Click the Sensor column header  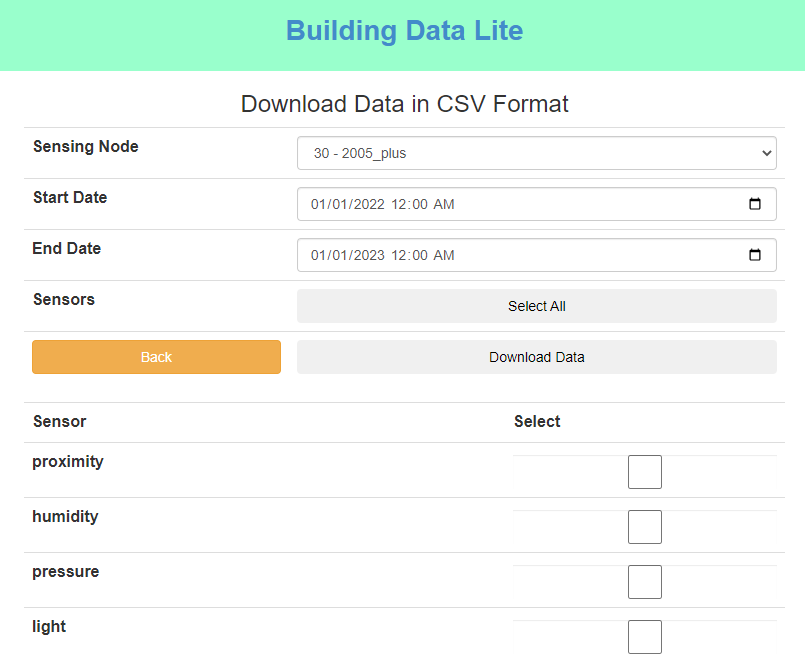pyautogui.click(x=60, y=422)
